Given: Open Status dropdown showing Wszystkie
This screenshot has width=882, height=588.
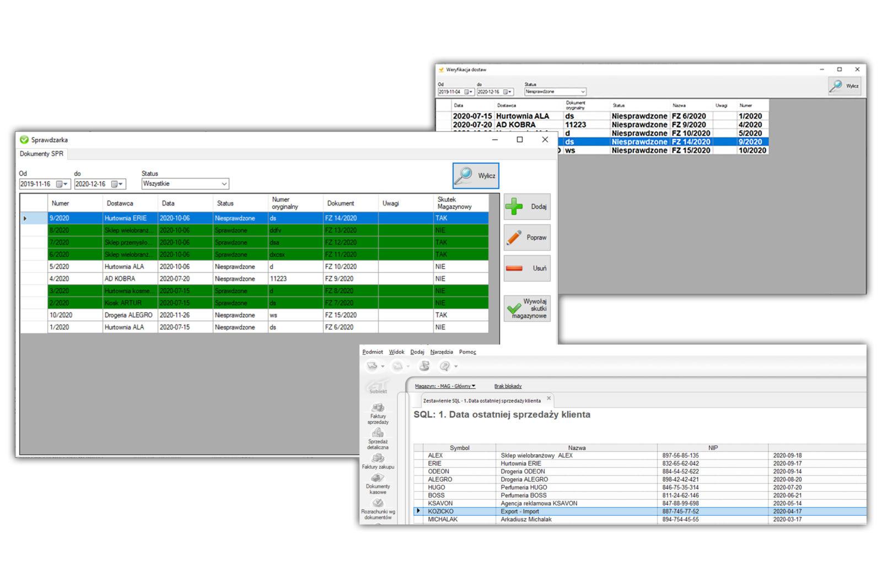Looking at the screenshot, I should click(185, 184).
